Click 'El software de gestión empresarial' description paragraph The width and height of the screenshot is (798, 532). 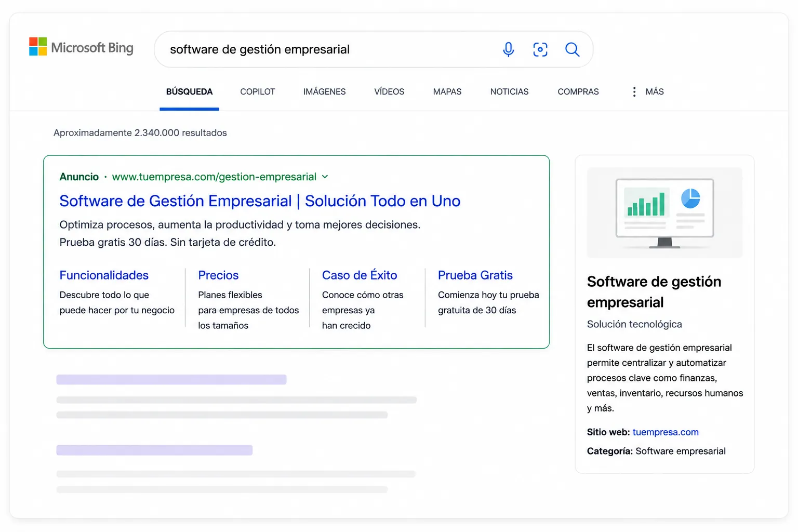tap(665, 378)
